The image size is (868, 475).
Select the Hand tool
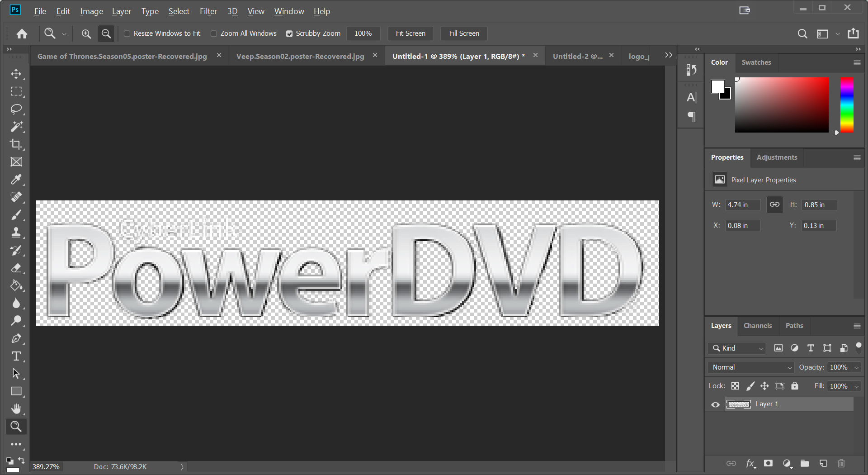click(x=16, y=409)
